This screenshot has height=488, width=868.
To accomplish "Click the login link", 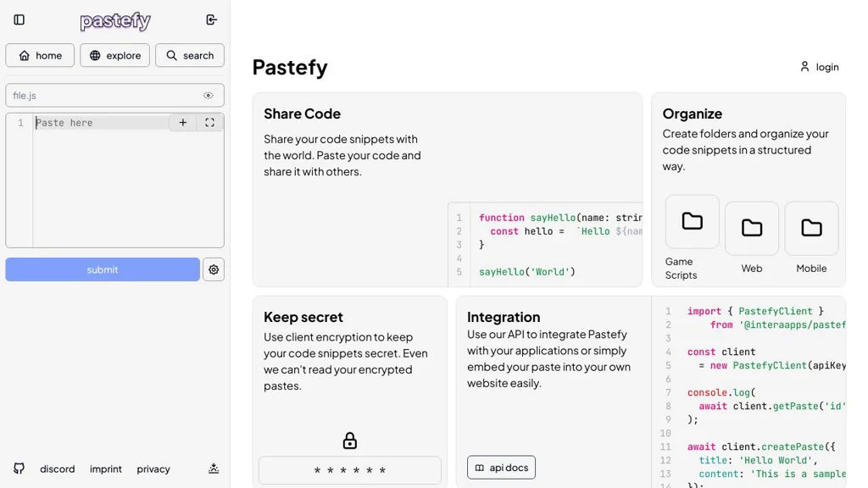I will (x=819, y=67).
